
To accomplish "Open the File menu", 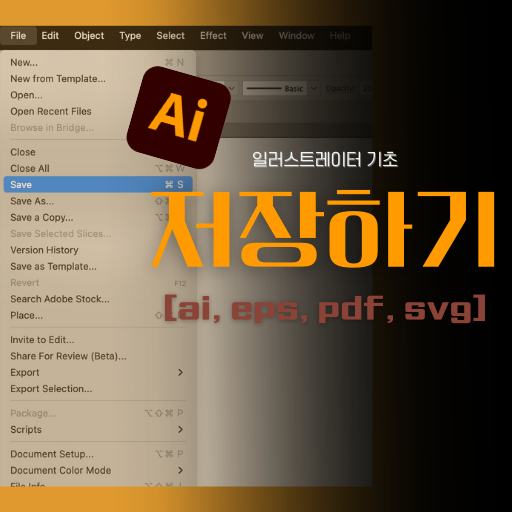I will click(18, 36).
